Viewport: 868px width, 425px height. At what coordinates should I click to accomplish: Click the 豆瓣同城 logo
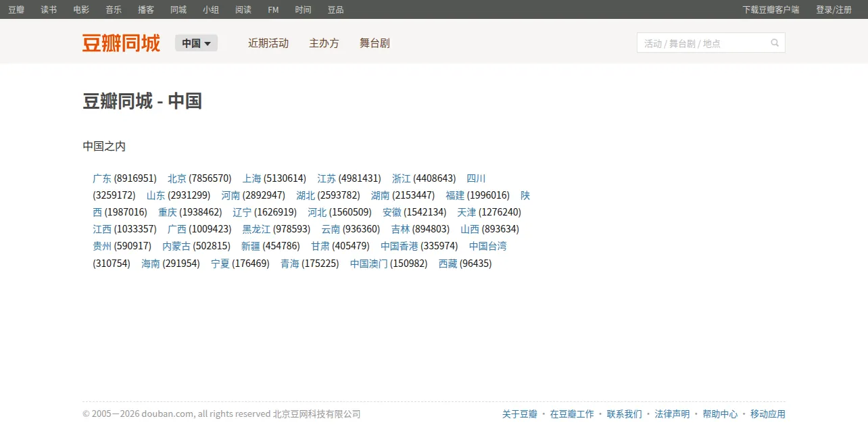coord(121,43)
